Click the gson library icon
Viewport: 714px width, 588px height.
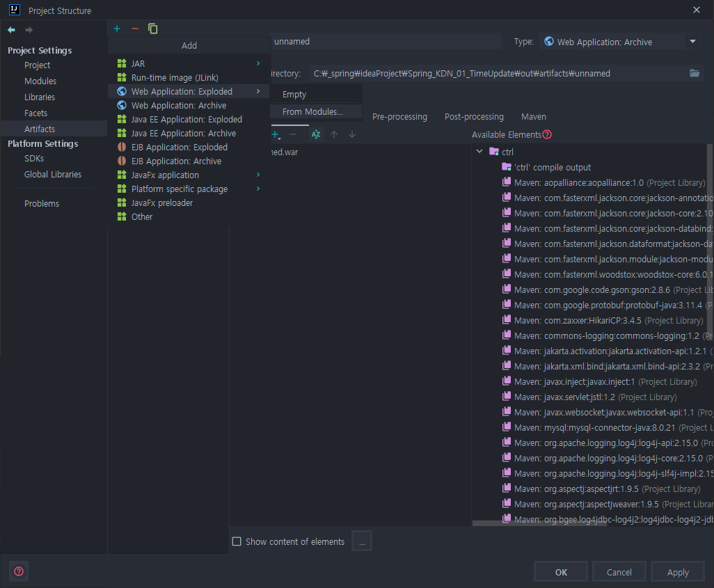coord(507,289)
